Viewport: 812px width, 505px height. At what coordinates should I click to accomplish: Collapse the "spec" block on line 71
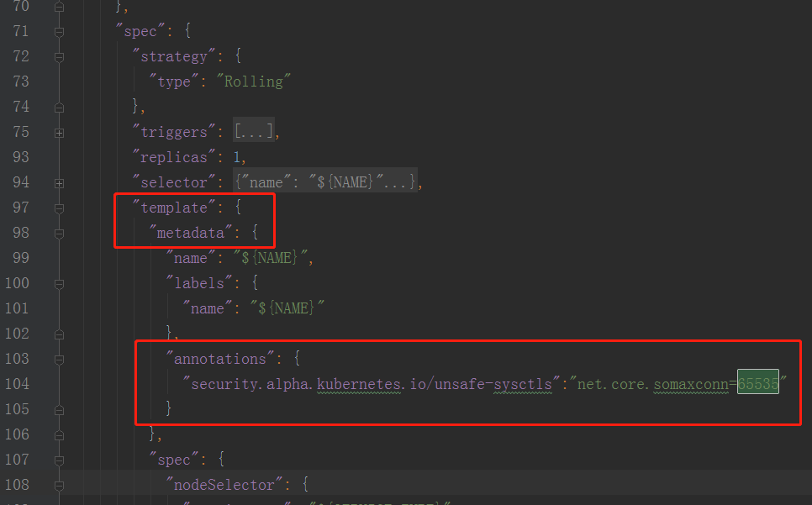(59, 32)
